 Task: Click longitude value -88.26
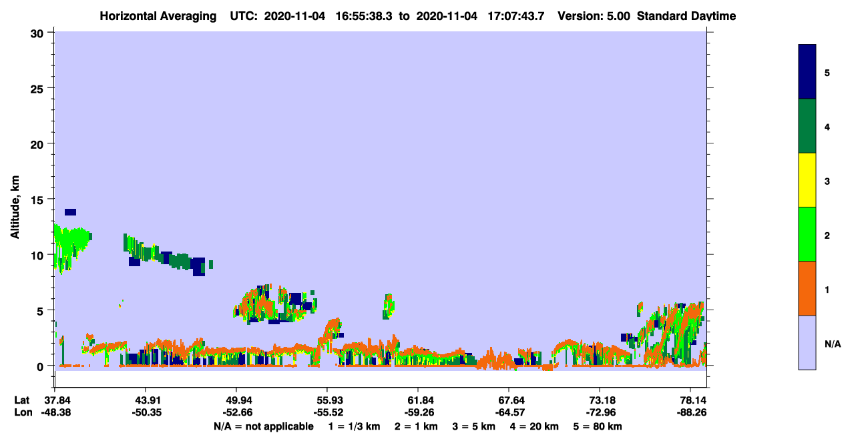coord(690,413)
